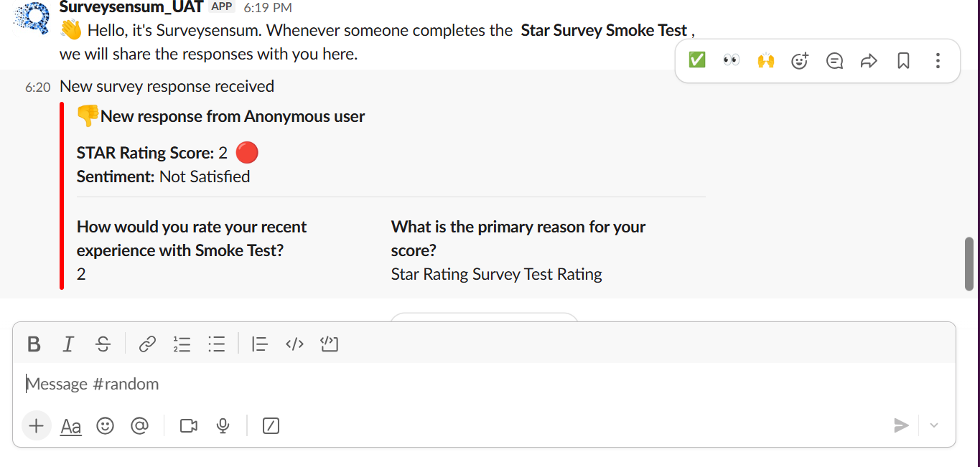The height and width of the screenshot is (467, 980).
Task: Record an audio clip
Action: 223,426
